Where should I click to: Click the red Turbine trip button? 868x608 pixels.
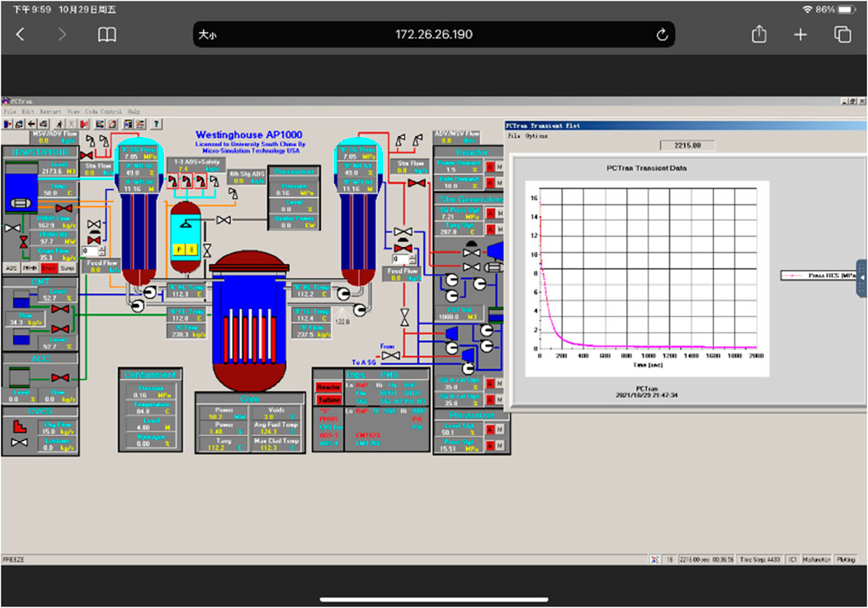(328, 400)
